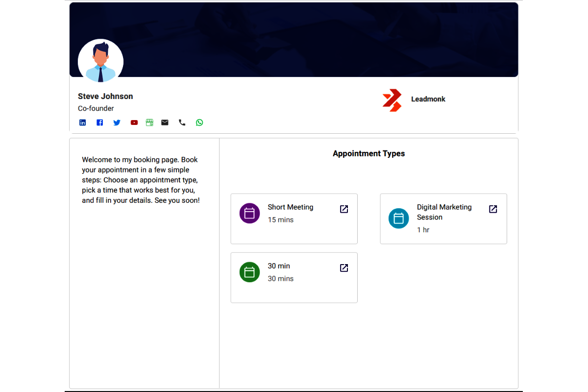588x392 pixels.
Task: Click Steve Johnson's profile avatar
Action: pyautogui.click(x=100, y=62)
